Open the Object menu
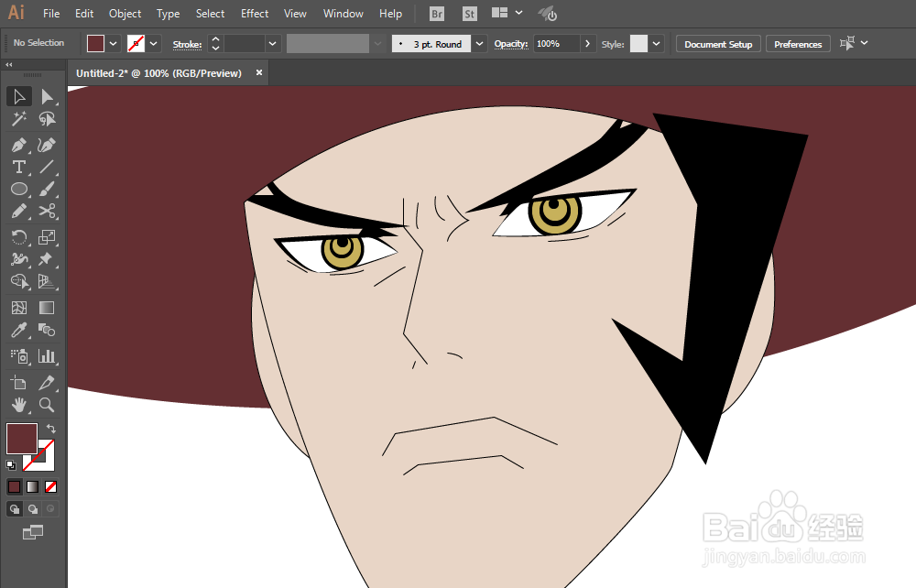 (x=125, y=14)
